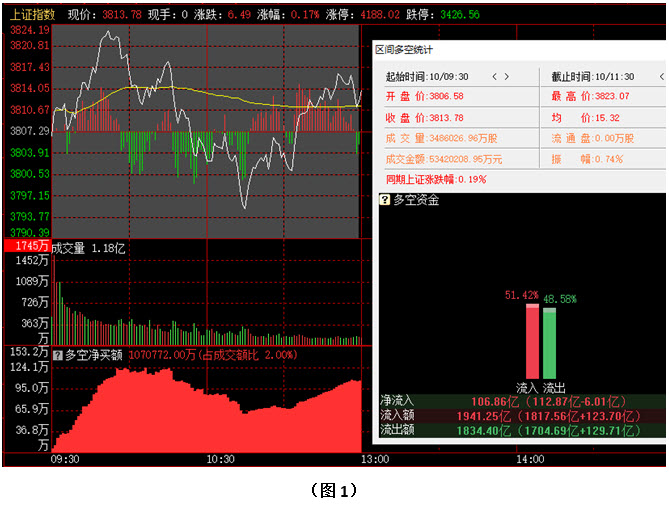669x508 pixels.
Task: Click the 51.42% inflow percentage label
Action: (x=521, y=295)
